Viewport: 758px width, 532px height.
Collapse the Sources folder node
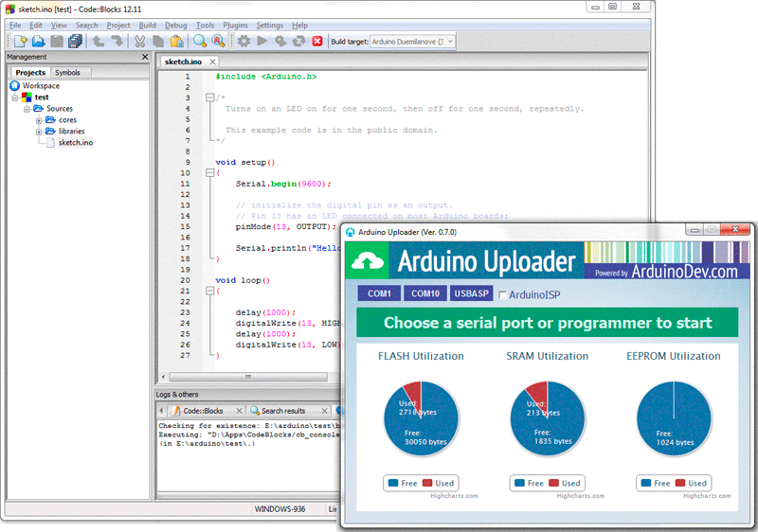[27, 109]
